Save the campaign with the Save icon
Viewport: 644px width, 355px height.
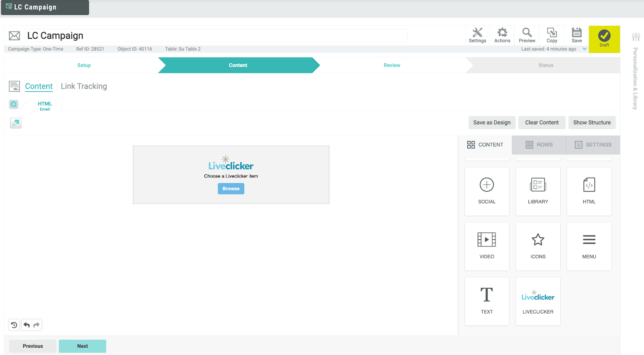pyautogui.click(x=577, y=35)
